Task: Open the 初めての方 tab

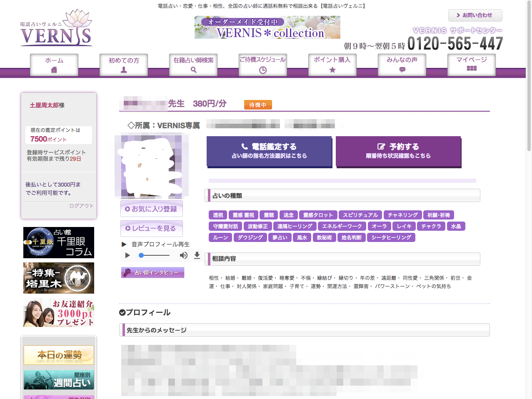Action: click(124, 65)
